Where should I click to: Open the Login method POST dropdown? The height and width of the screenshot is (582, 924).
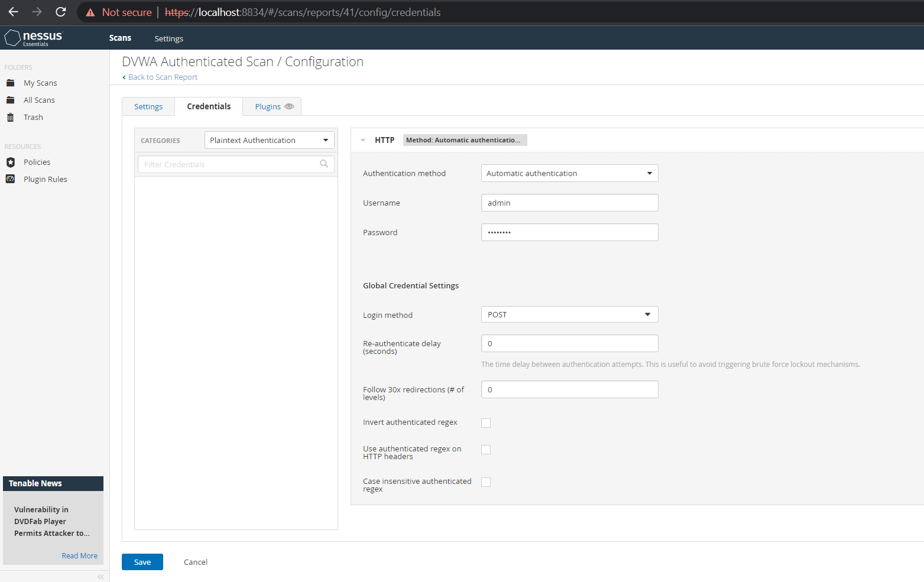(x=570, y=314)
